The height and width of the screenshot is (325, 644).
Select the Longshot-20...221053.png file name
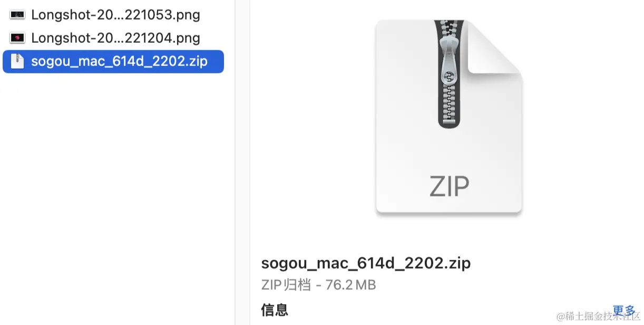point(115,15)
